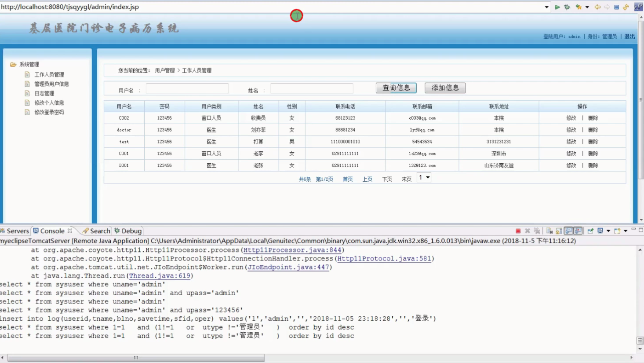Screen dimensions: 644x363
Task: Click page icon beside 修改登录密码
Action: click(27, 112)
